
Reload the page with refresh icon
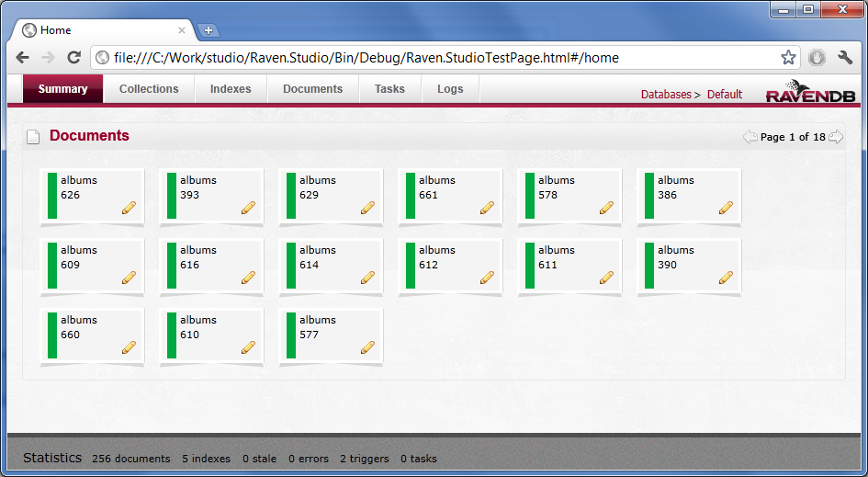[73, 57]
